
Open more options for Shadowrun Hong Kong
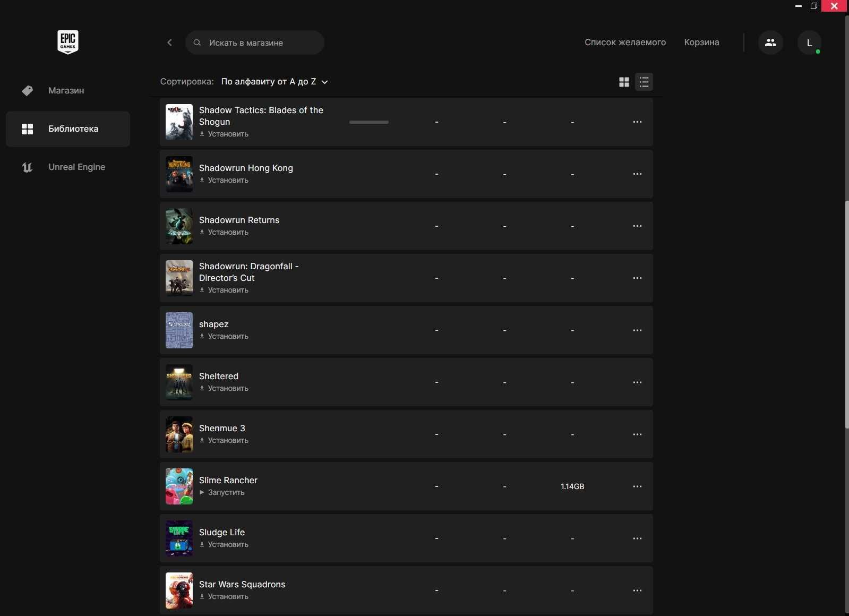[637, 174]
